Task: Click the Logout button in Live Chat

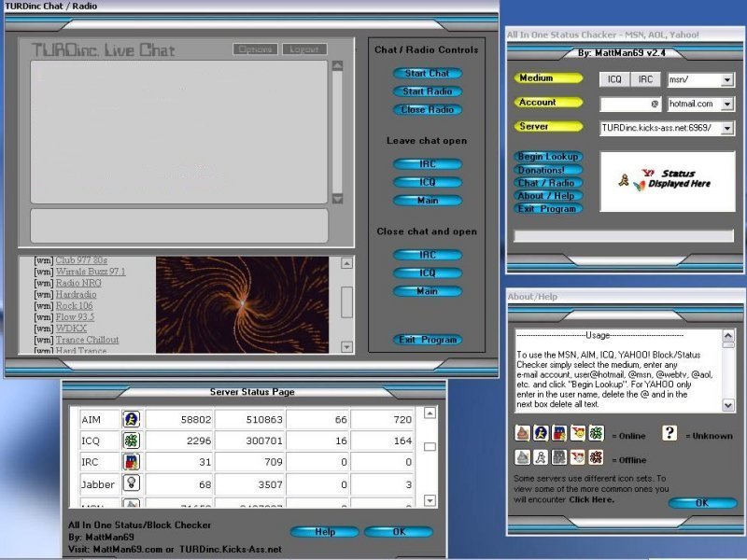Action: (x=304, y=49)
